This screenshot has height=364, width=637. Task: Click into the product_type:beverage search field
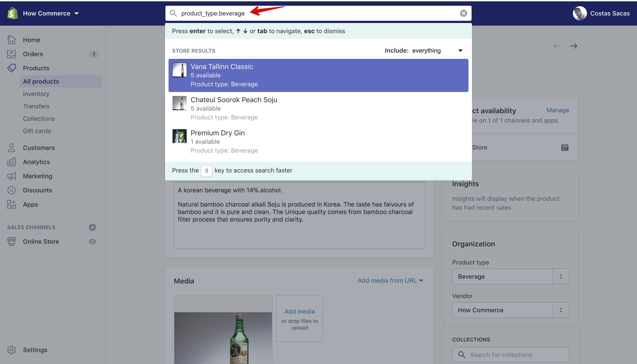318,13
